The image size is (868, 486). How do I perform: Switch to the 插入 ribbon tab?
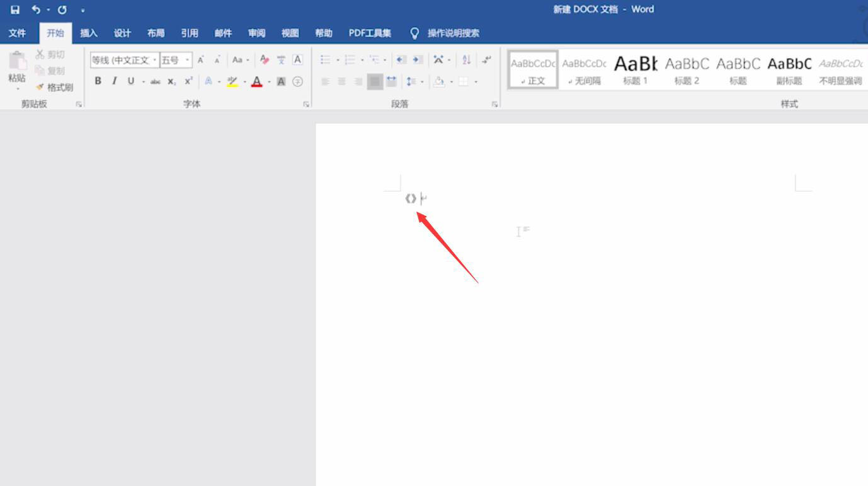coord(89,33)
